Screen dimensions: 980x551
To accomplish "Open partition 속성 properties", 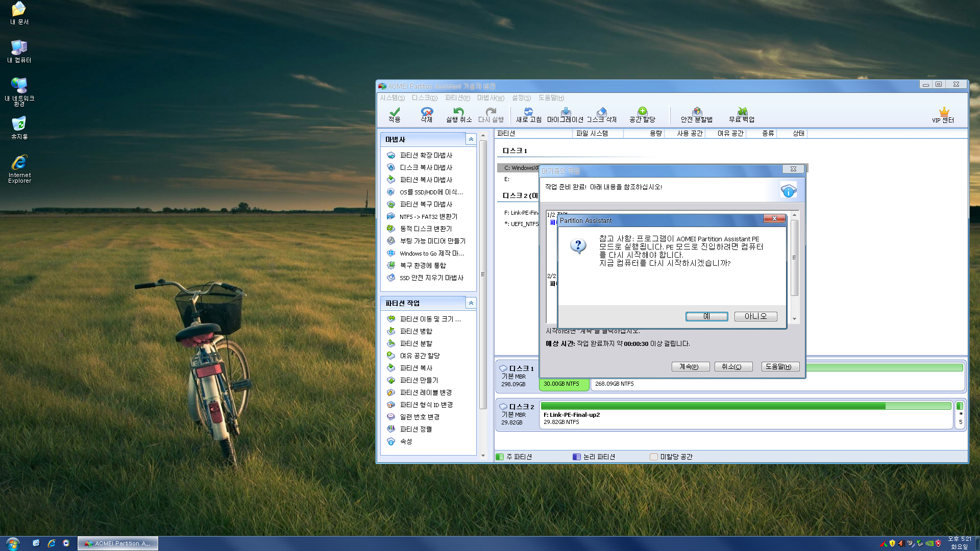I will pos(406,441).
